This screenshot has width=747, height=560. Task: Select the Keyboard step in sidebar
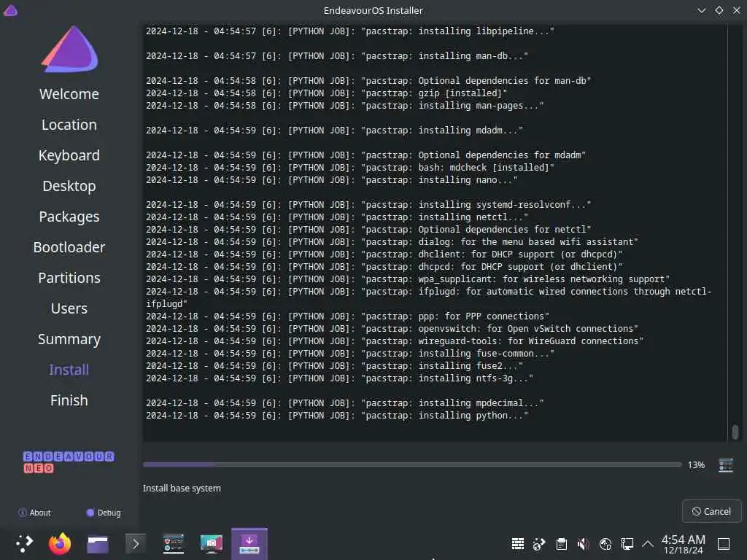(69, 155)
